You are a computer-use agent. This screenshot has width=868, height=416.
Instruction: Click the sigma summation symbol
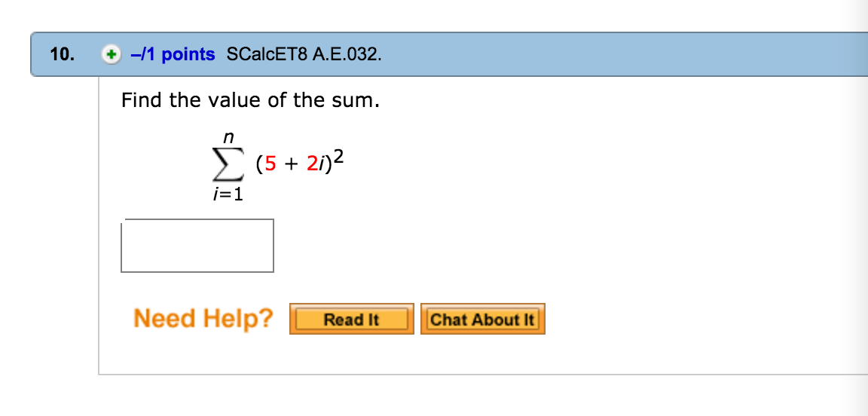tap(228, 166)
